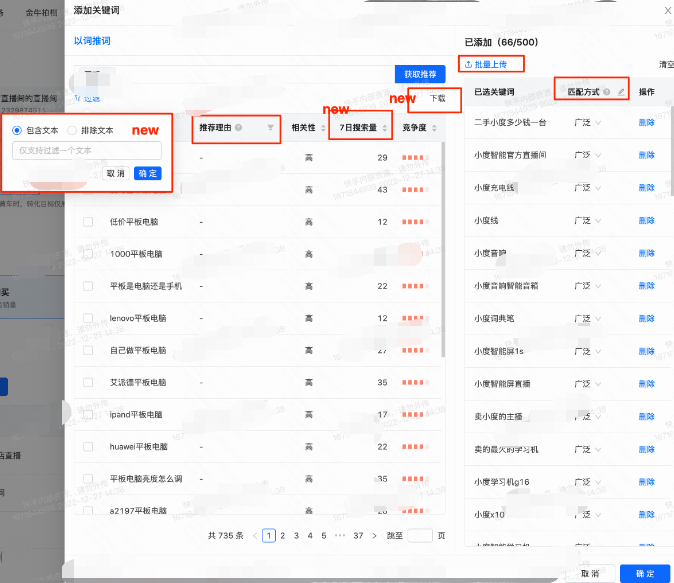The height and width of the screenshot is (583, 674).
Task: Switch to the 以词推词 tab
Action: pyautogui.click(x=92, y=41)
